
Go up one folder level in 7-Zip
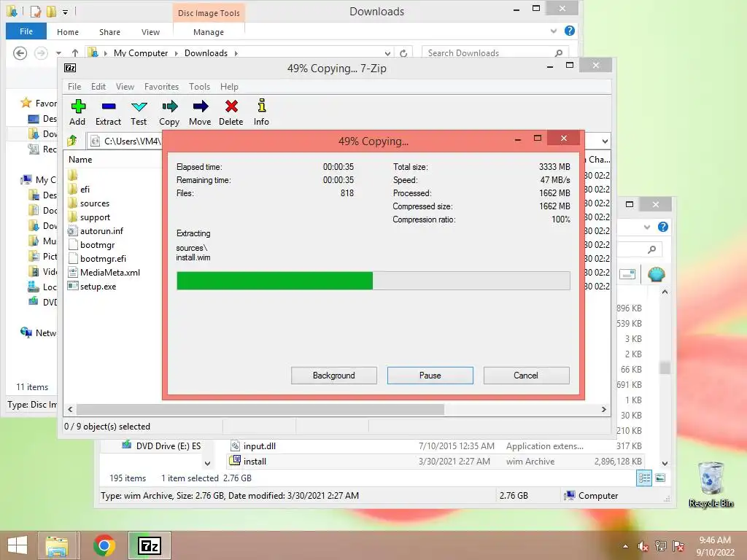pos(72,141)
